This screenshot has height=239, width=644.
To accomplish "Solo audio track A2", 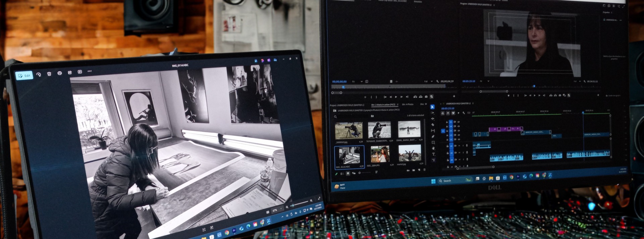I will (x=463, y=153).
